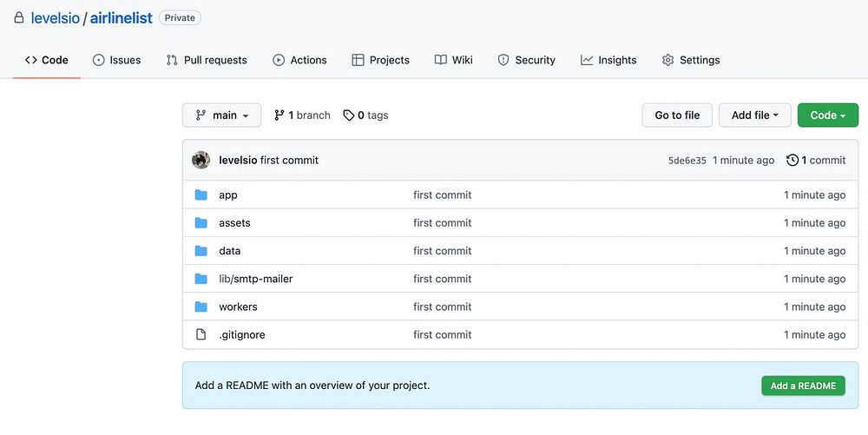Open the Add file dropdown
The width and height of the screenshot is (868, 435).
pyautogui.click(x=755, y=115)
